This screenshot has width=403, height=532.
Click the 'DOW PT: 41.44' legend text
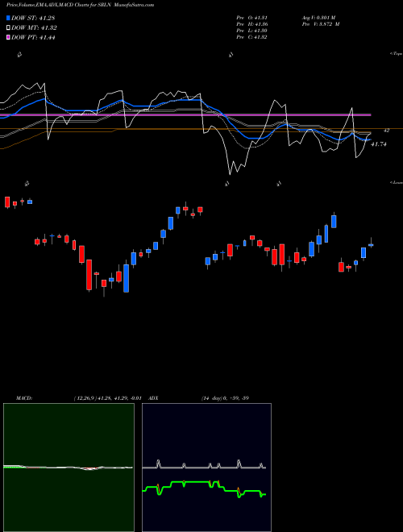click(33, 37)
